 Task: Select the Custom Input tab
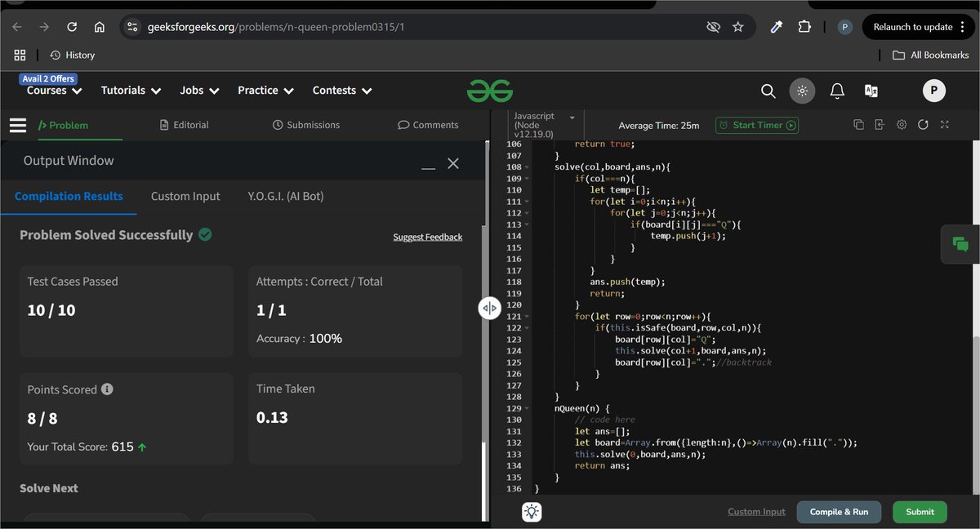tap(185, 196)
